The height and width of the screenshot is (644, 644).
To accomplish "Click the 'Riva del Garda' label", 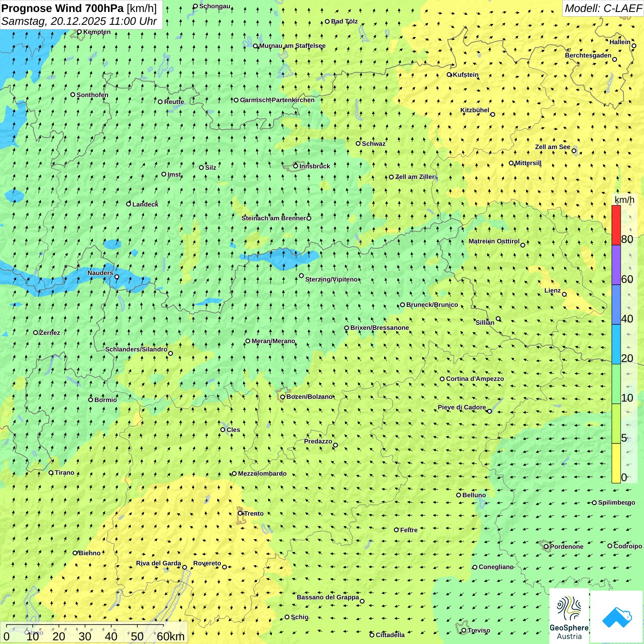I will click(x=158, y=563).
